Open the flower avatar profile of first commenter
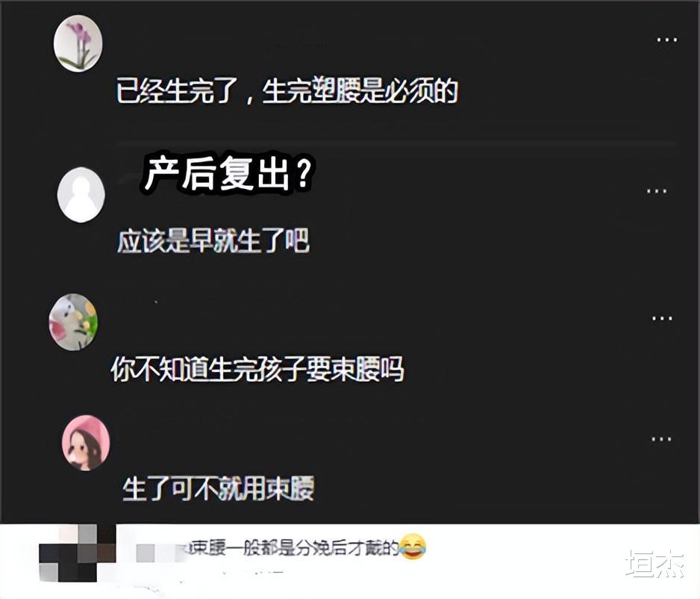This screenshot has width=700, height=599. 78,43
